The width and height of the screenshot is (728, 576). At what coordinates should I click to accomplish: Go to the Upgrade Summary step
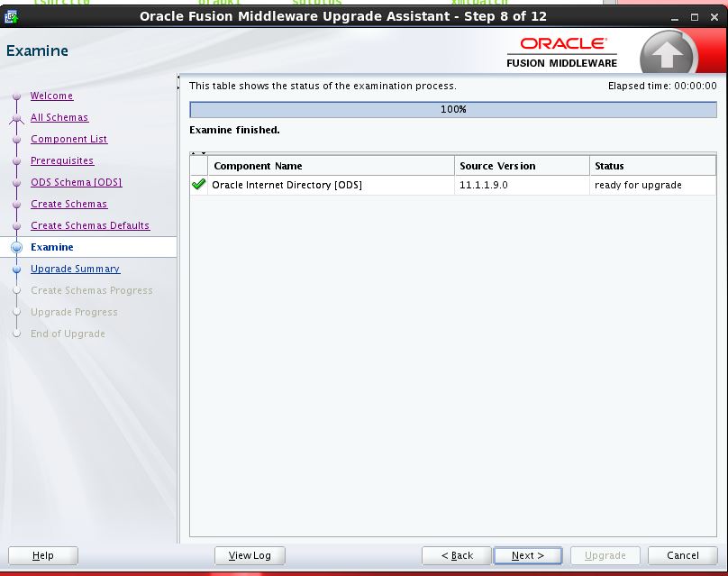(x=75, y=269)
